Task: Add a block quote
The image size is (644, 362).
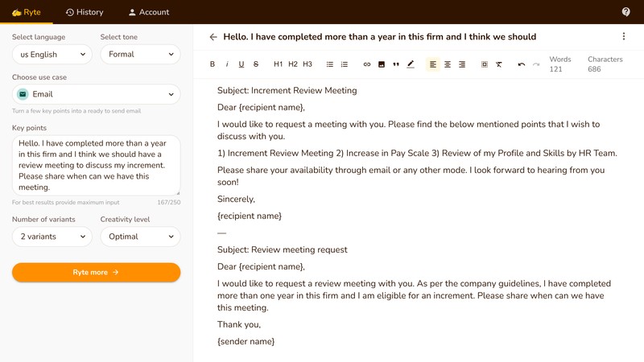Action: point(396,64)
